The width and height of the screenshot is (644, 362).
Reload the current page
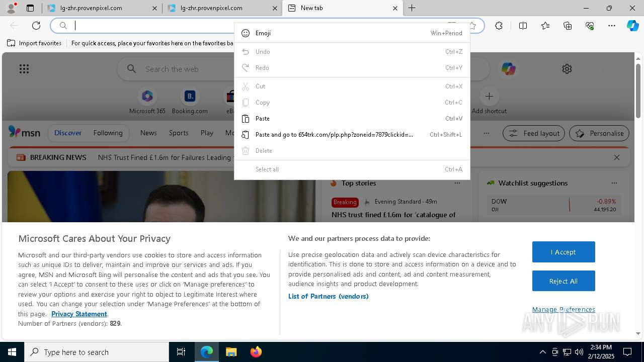(x=36, y=26)
